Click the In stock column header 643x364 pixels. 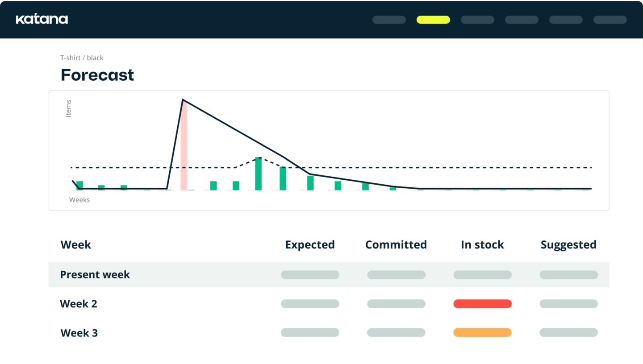click(482, 244)
